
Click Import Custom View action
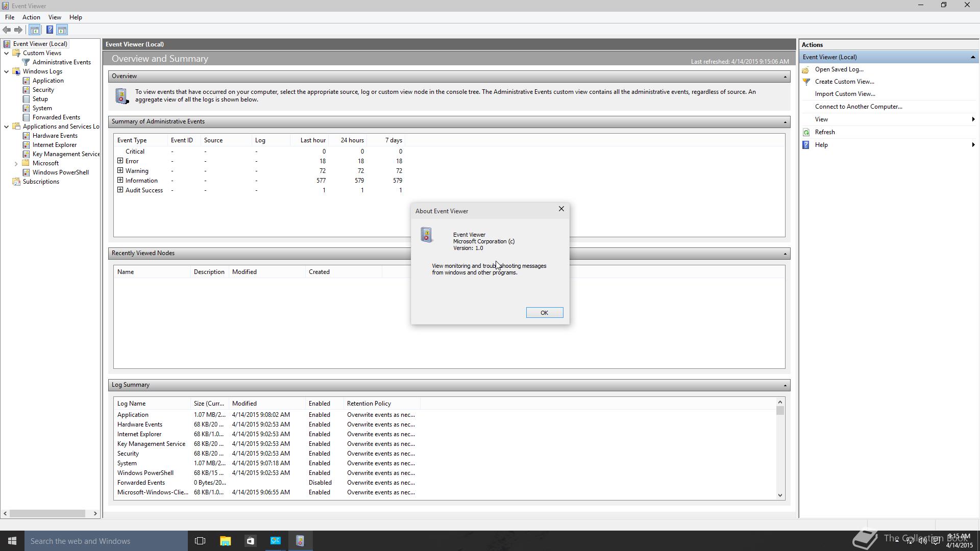[x=845, y=94]
